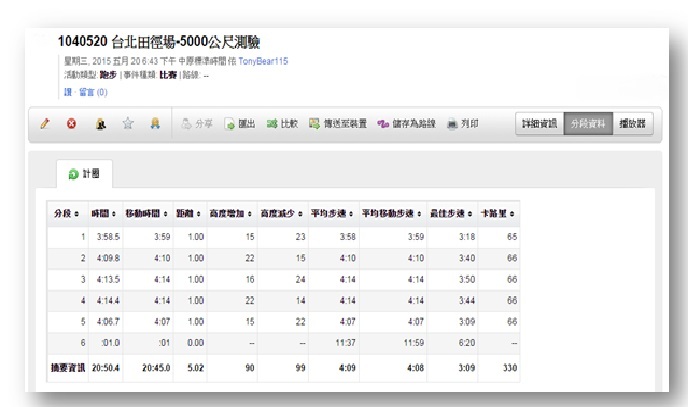Click the 列印 print button
This screenshot has width=688, height=407.
click(462, 124)
